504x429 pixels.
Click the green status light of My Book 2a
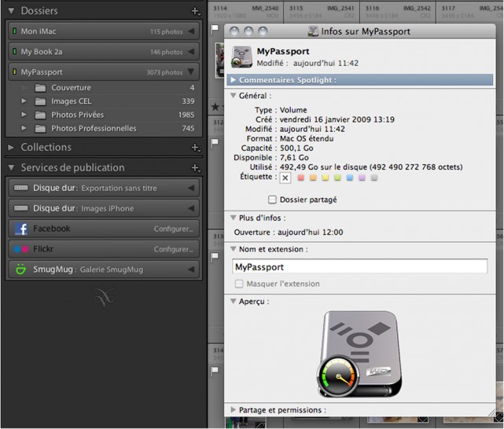pos(14,51)
